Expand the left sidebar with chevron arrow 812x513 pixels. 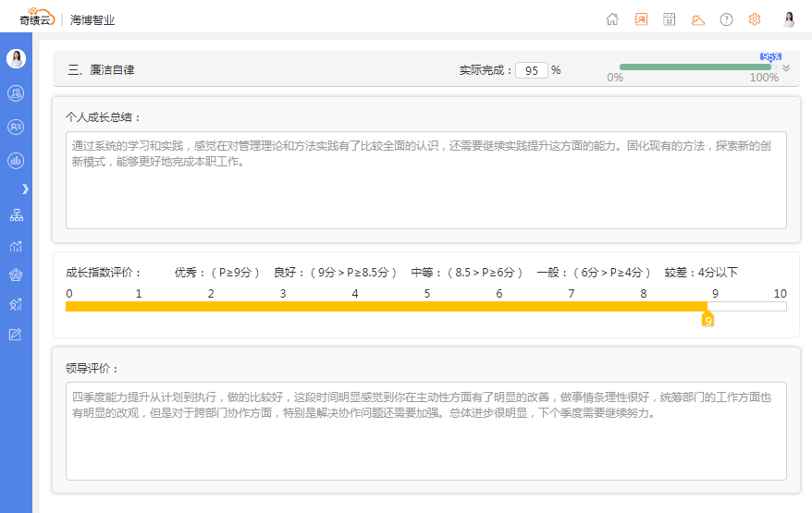[25, 189]
